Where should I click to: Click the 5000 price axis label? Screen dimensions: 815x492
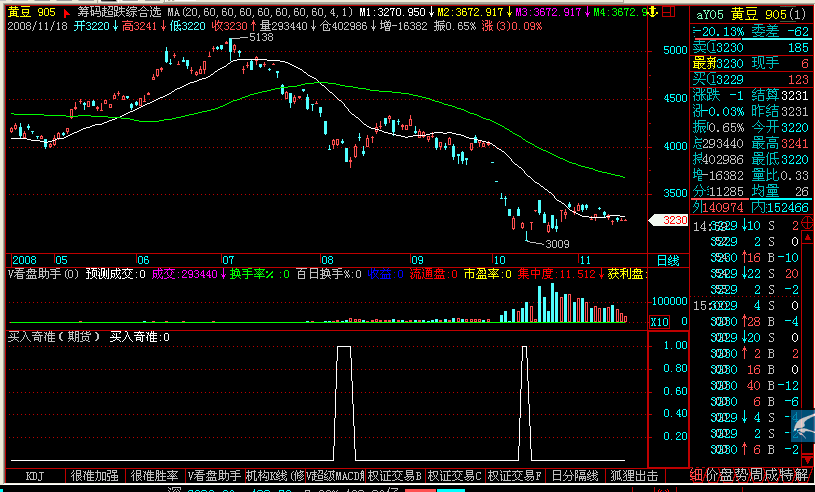point(675,50)
